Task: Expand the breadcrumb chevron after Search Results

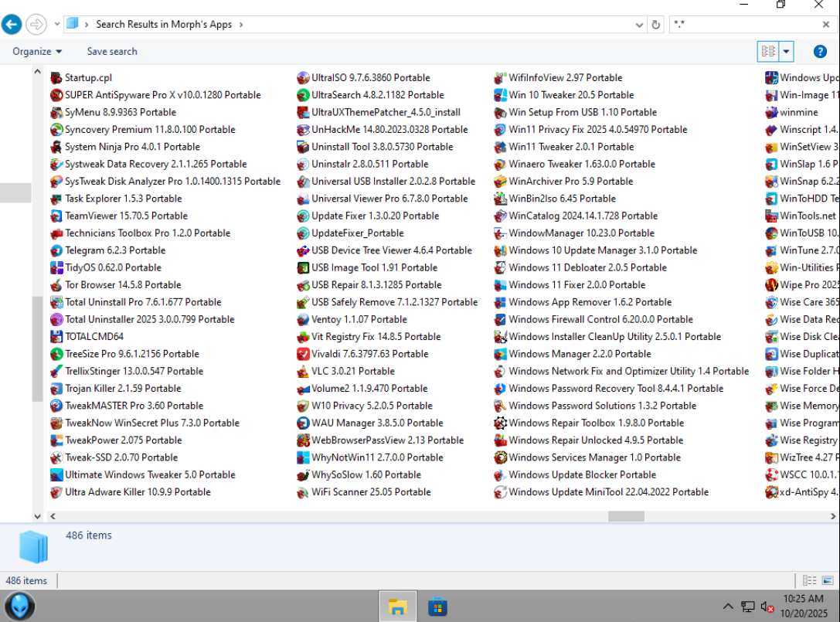Action: 241,25
